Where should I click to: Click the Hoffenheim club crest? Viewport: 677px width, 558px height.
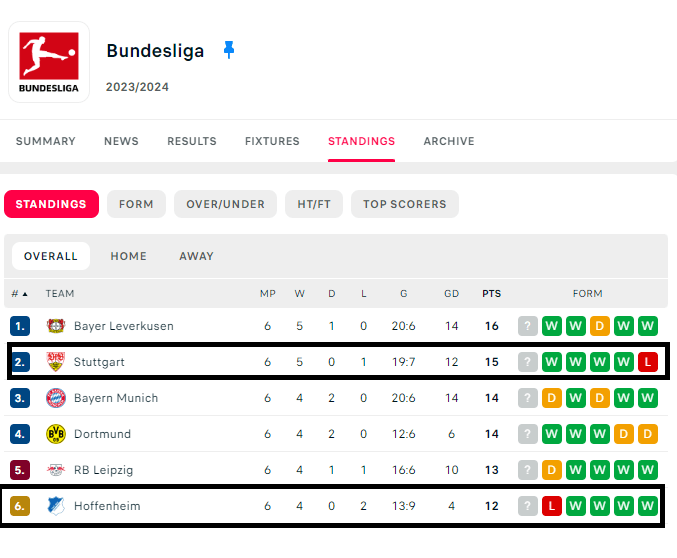(55, 506)
